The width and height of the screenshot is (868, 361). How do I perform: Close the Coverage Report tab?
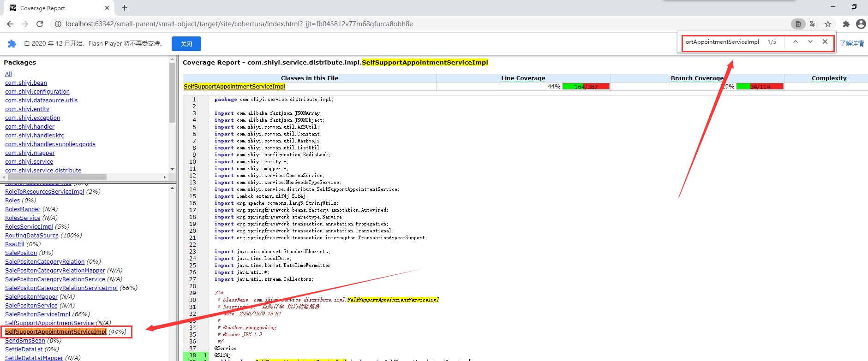107,8
